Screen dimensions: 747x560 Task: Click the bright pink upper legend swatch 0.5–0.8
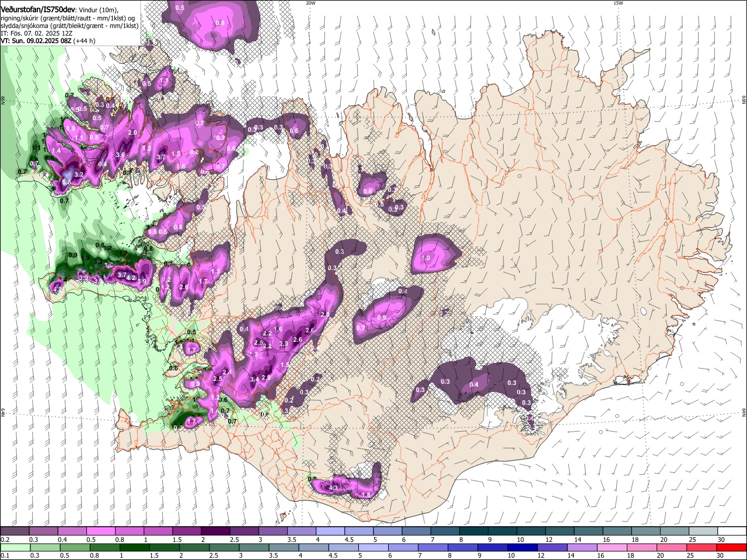[x=101, y=531]
